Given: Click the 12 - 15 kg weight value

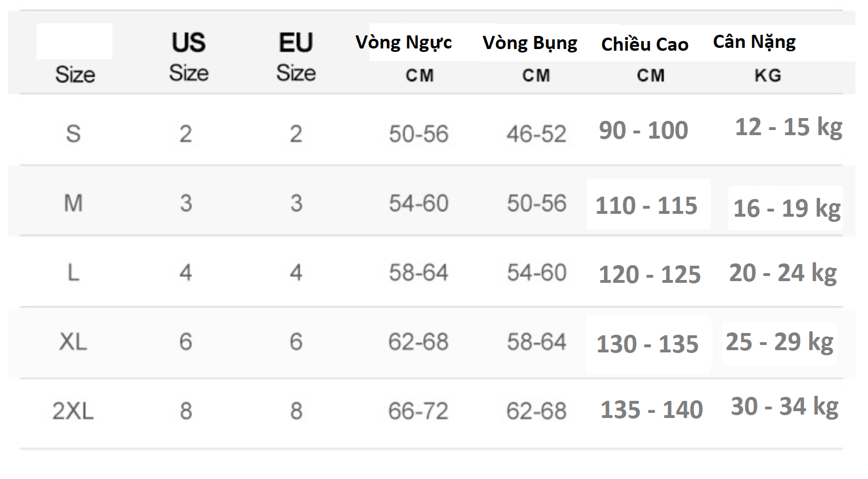Looking at the screenshot, I should click(x=788, y=127).
